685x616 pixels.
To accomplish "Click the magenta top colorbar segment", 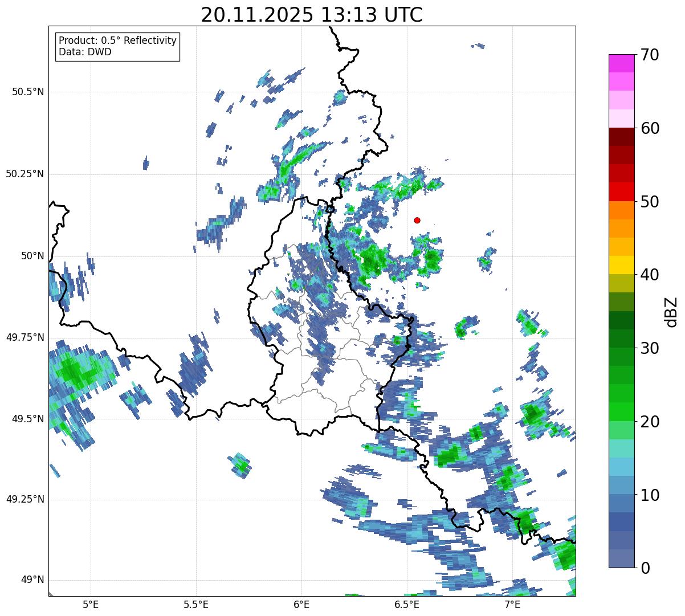I will point(621,63).
